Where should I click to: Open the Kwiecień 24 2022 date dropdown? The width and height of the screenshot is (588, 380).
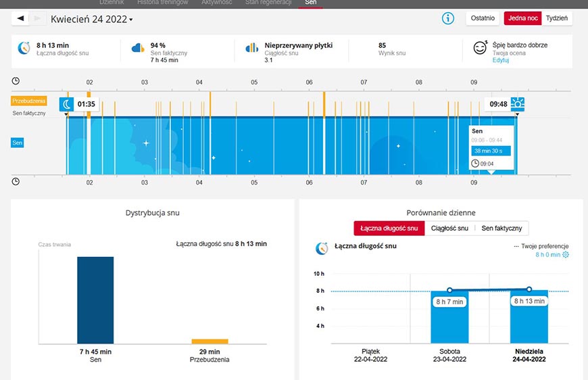(92, 19)
